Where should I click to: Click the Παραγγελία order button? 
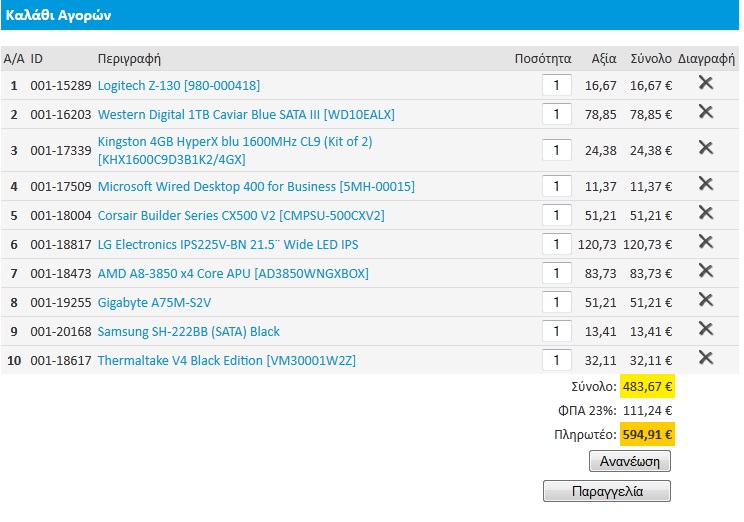point(607,491)
